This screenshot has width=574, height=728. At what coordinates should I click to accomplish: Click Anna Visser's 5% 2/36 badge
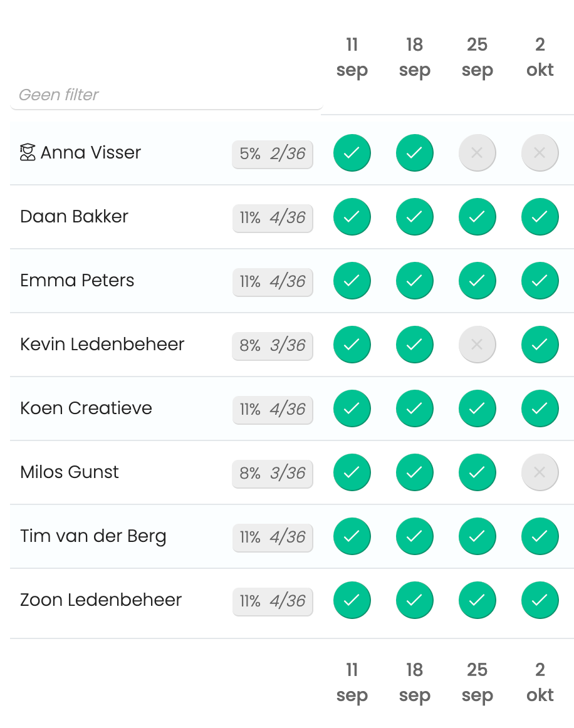click(273, 153)
